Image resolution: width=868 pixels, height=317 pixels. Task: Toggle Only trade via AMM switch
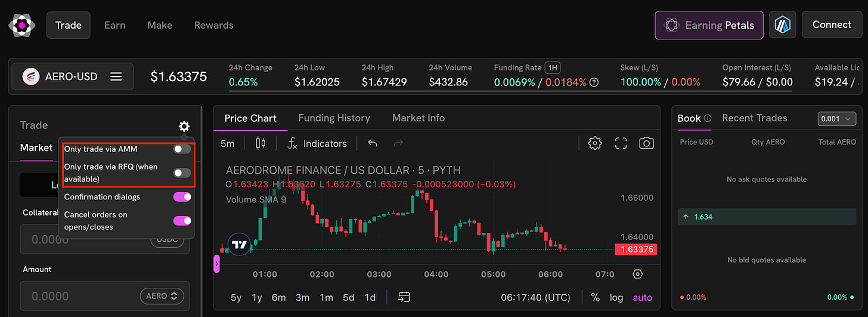[182, 149]
